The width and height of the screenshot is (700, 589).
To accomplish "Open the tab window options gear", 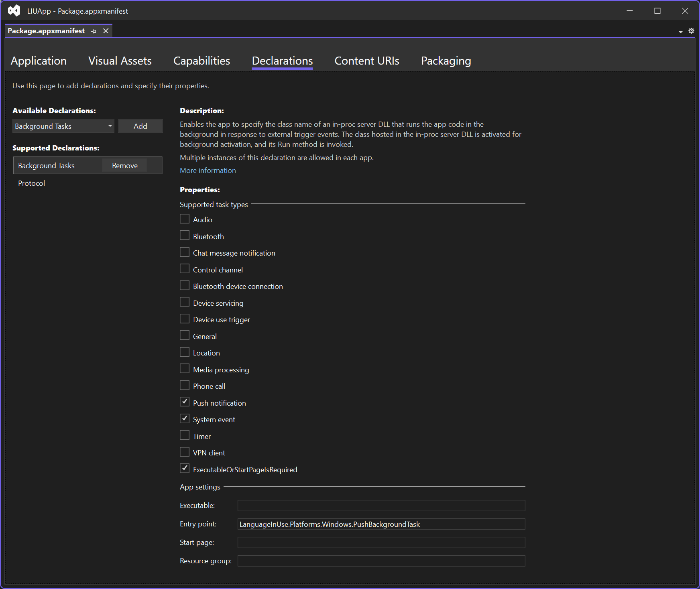I will pos(691,31).
